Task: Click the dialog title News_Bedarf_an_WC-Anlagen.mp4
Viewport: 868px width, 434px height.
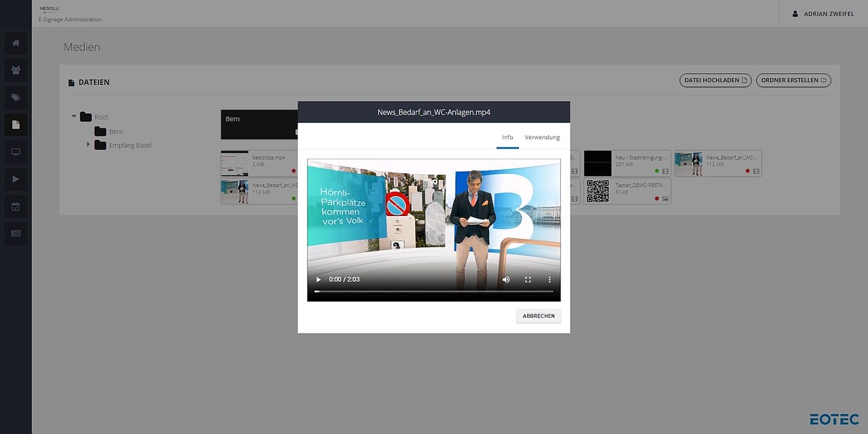Action: pos(434,112)
